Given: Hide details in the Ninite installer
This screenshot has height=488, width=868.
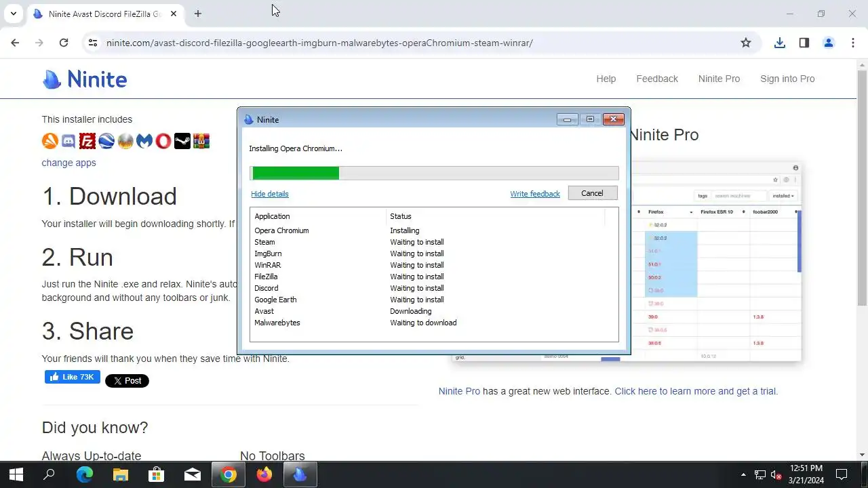Looking at the screenshot, I should 270,194.
